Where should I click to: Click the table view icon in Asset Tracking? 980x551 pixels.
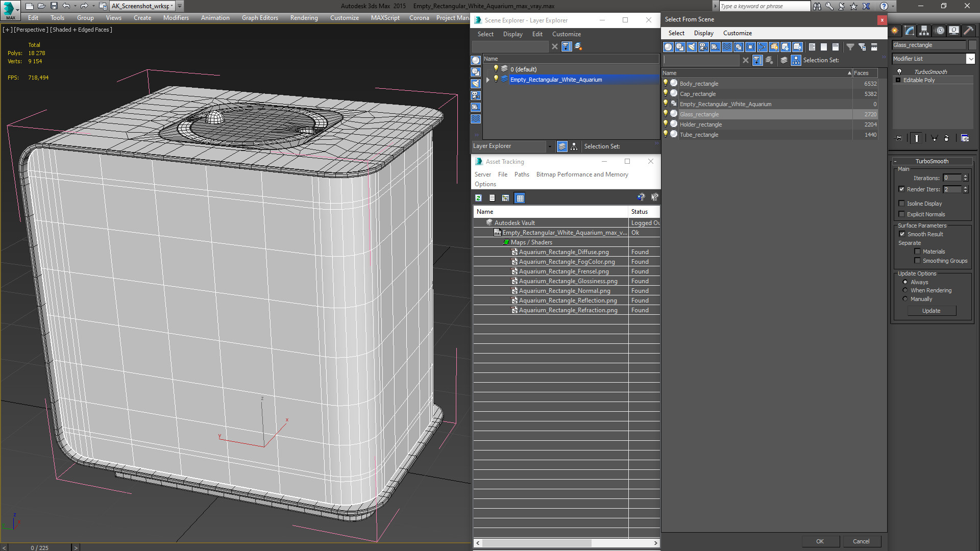coord(520,198)
